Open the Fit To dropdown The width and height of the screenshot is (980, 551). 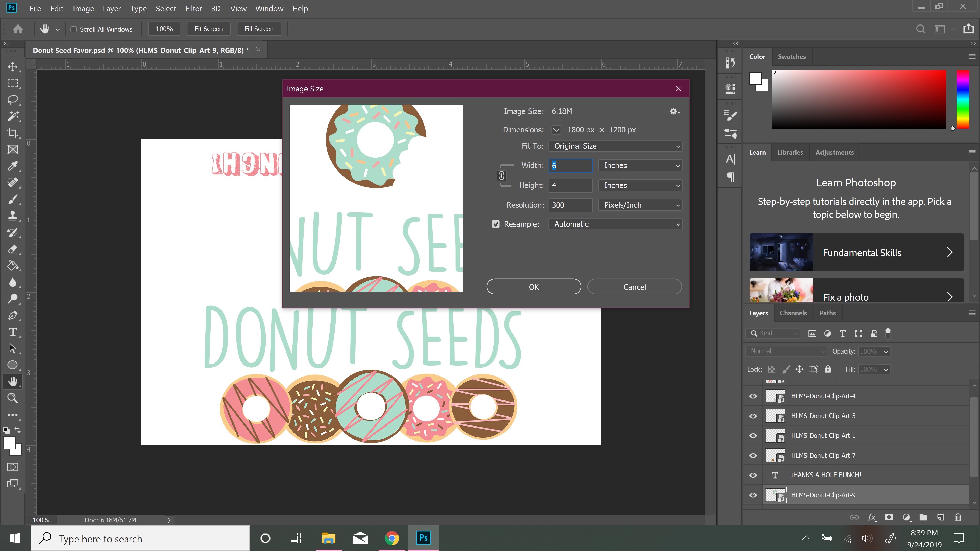point(615,146)
